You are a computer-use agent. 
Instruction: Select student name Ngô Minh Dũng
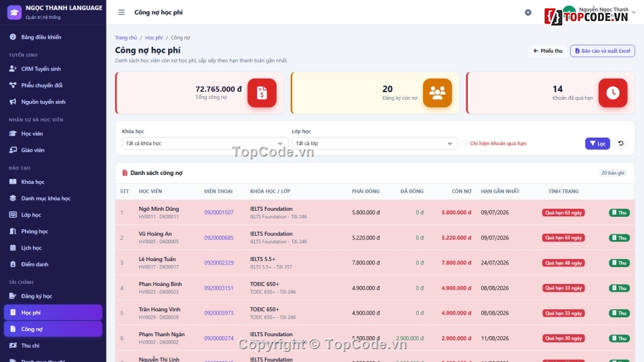coord(159,209)
